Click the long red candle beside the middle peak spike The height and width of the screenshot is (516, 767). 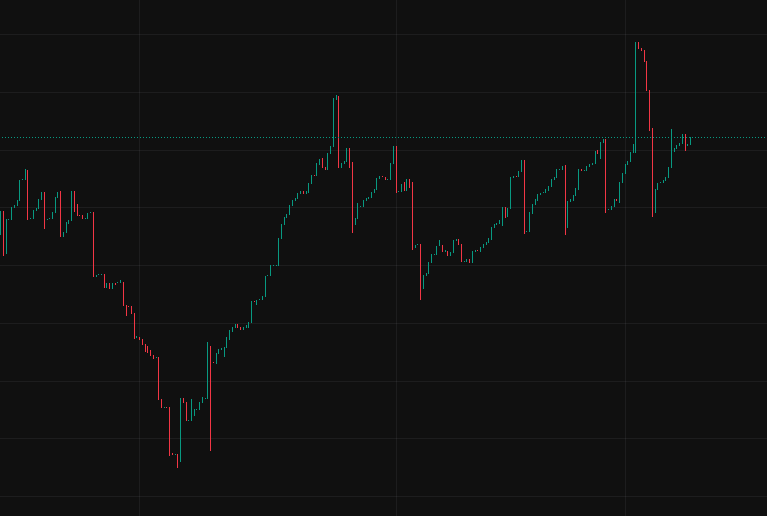[338, 132]
